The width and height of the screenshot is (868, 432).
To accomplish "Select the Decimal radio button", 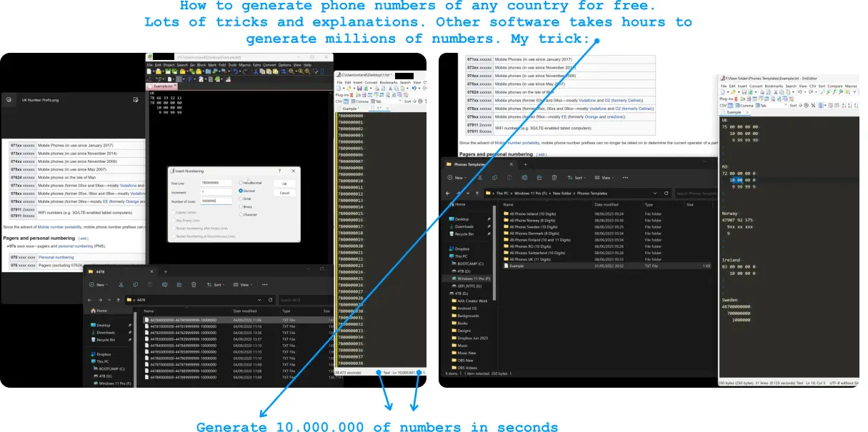I will [x=241, y=191].
